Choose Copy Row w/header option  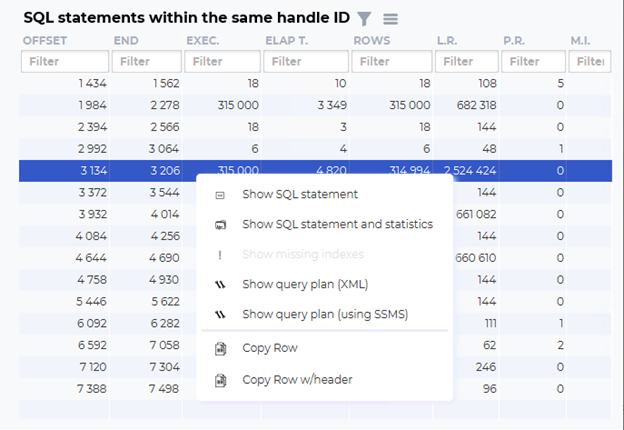click(x=297, y=379)
